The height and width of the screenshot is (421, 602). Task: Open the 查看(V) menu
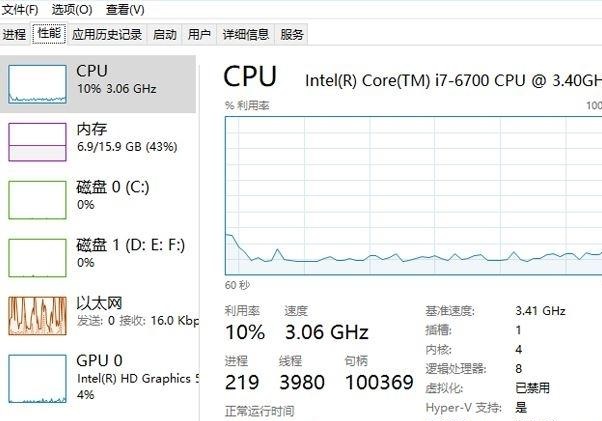coord(125,10)
